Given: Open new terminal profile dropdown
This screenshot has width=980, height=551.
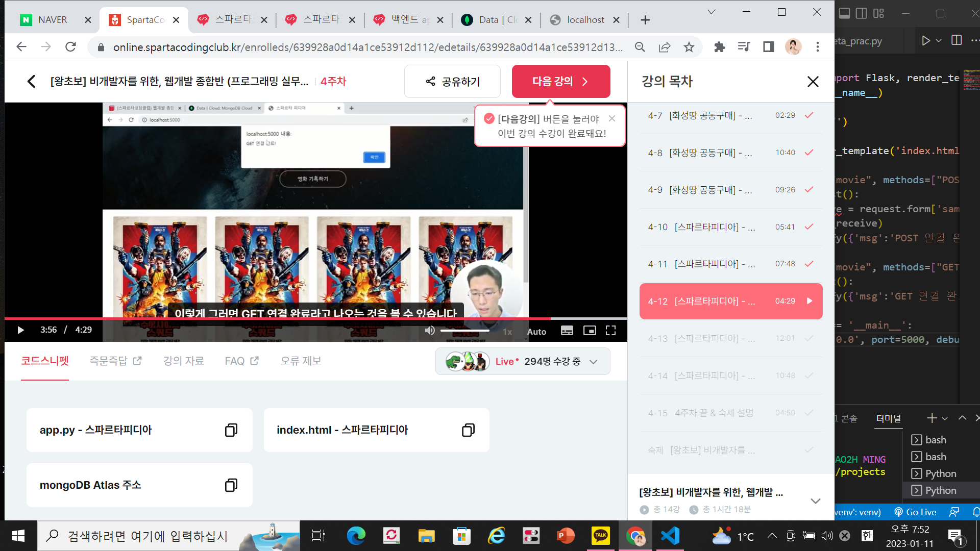Looking at the screenshot, I should point(945,418).
